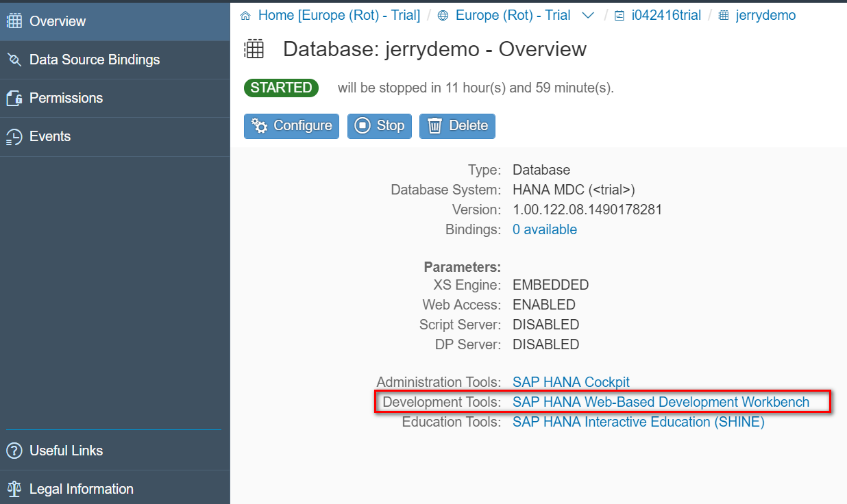The image size is (847, 504).
Task: Select the Web Access value ENABLED
Action: coord(544,305)
